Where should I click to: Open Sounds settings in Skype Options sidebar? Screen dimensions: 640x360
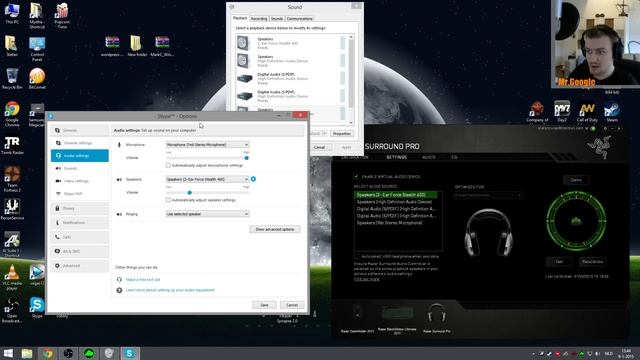80,168
